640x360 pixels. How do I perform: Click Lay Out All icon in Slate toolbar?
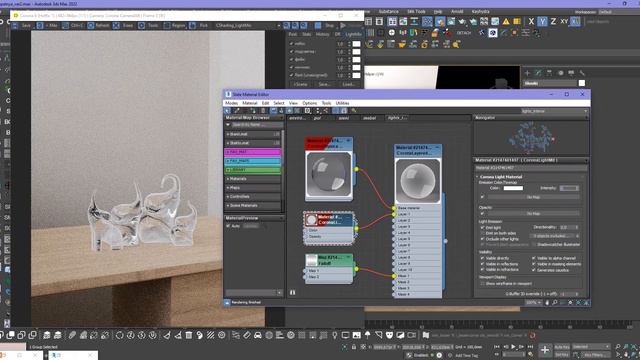pos(317,111)
